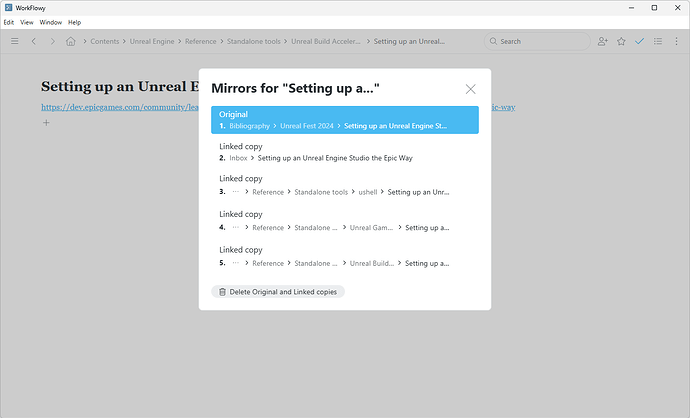
Task: Open the hamburger menu in toolbar
Action: [15, 41]
